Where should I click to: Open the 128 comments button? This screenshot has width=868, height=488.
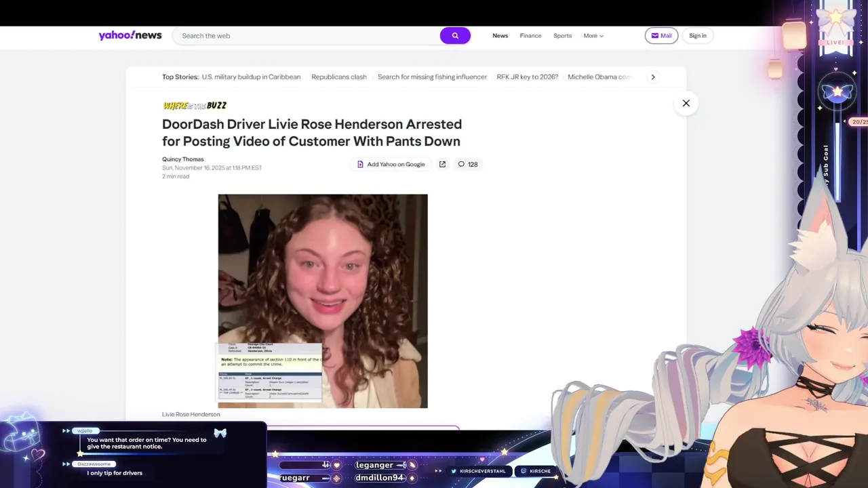pyautogui.click(x=468, y=164)
